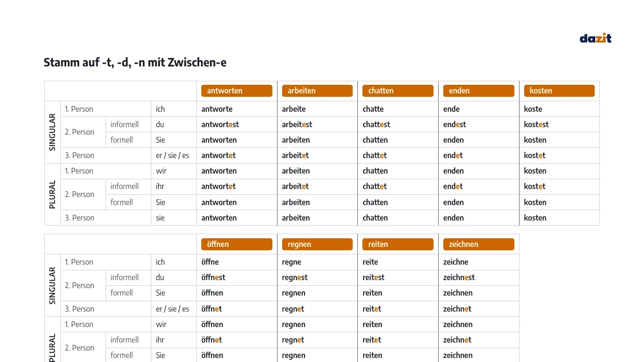Screen dimensions: 644x362
Task: Select the öffne cell in ich row
Action: click(210, 262)
